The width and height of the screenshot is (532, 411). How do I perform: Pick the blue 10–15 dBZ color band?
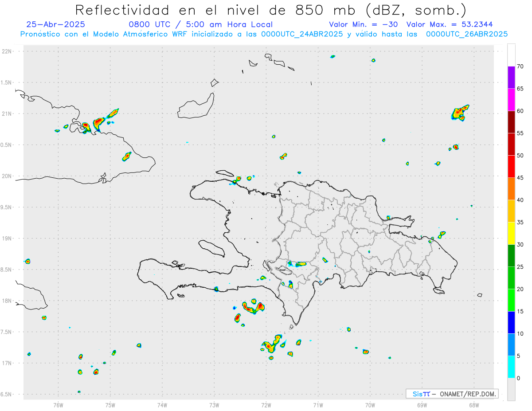click(x=511, y=322)
